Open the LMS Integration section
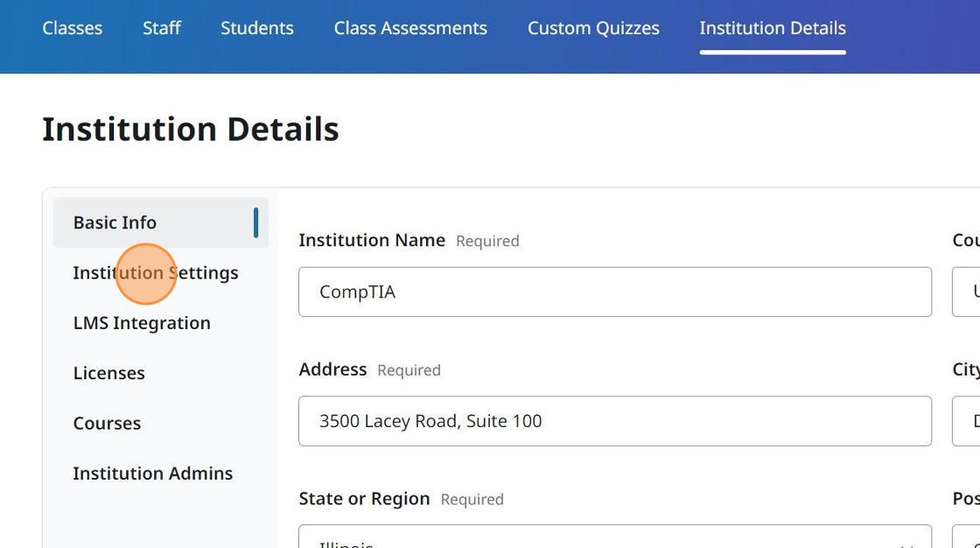This screenshot has width=980, height=548. click(x=142, y=323)
